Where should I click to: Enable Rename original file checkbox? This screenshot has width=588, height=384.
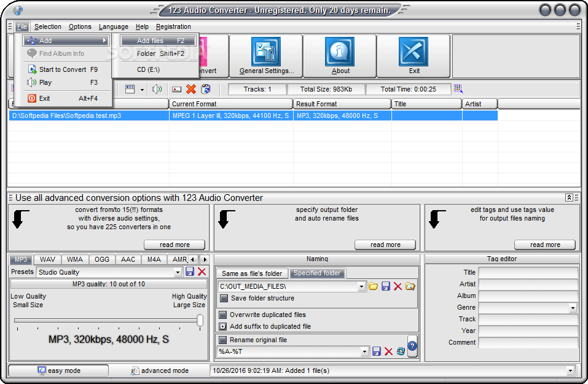pos(223,340)
